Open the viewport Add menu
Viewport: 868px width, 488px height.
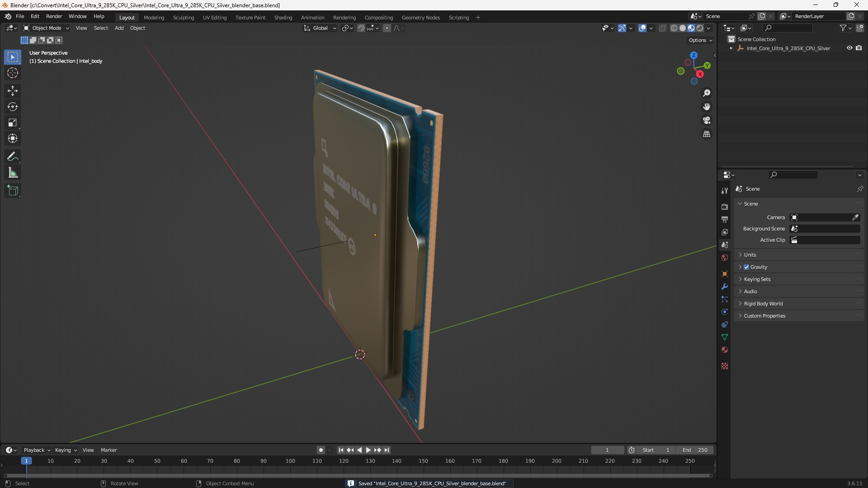click(119, 28)
